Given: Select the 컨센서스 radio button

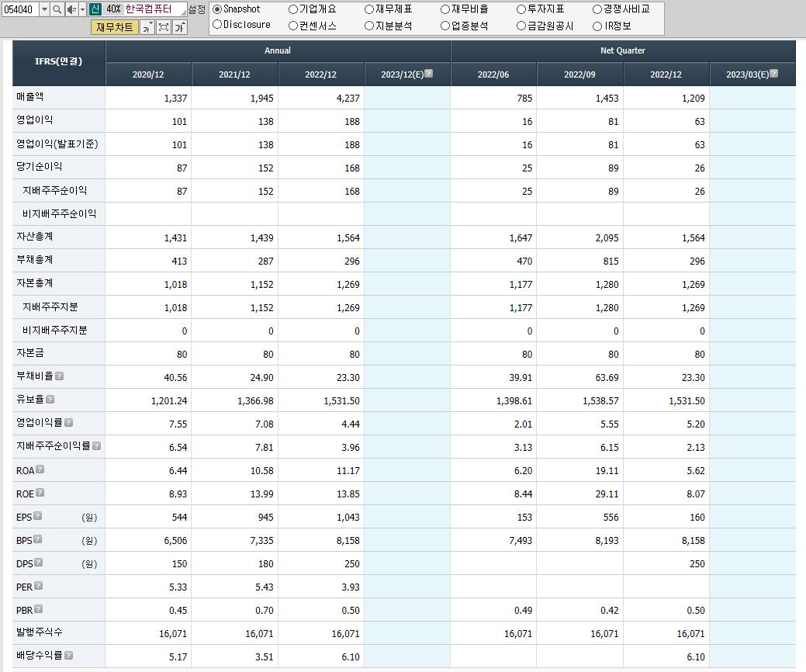Looking at the screenshot, I should pyautogui.click(x=293, y=26).
